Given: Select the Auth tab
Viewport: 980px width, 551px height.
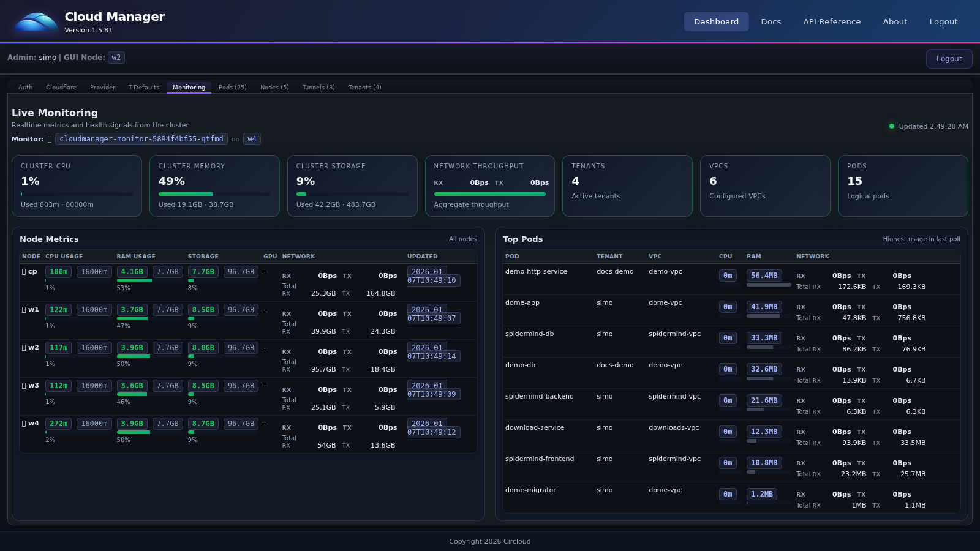Looking at the screenshot, I should (x=25, y=87).
